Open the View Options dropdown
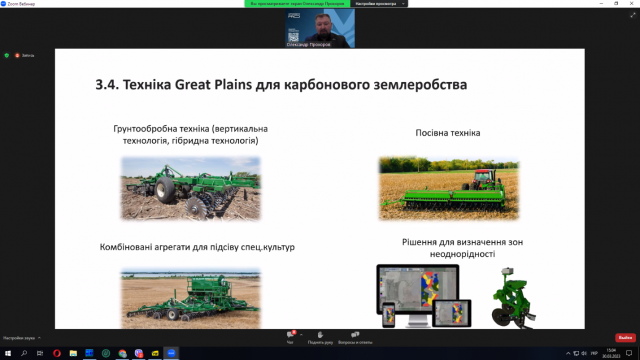 [379, 4]
